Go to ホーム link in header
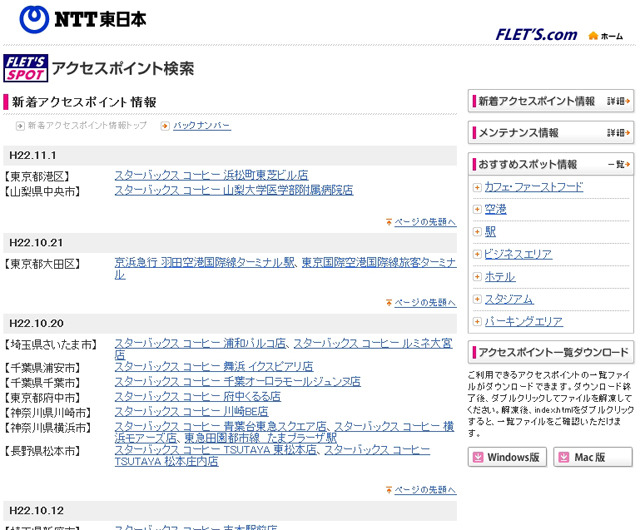This screenshot has width=640, height=530. click(611, 36)
